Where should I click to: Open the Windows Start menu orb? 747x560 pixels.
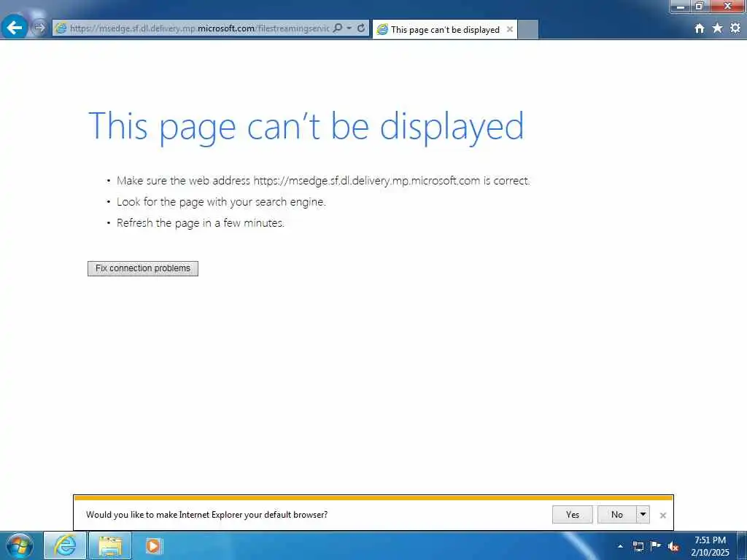pos(20,545)
